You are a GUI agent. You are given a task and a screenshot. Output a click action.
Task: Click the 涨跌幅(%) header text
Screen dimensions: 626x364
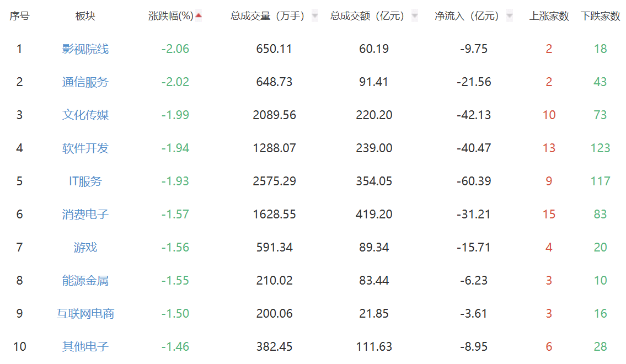(x=171, y=17)
